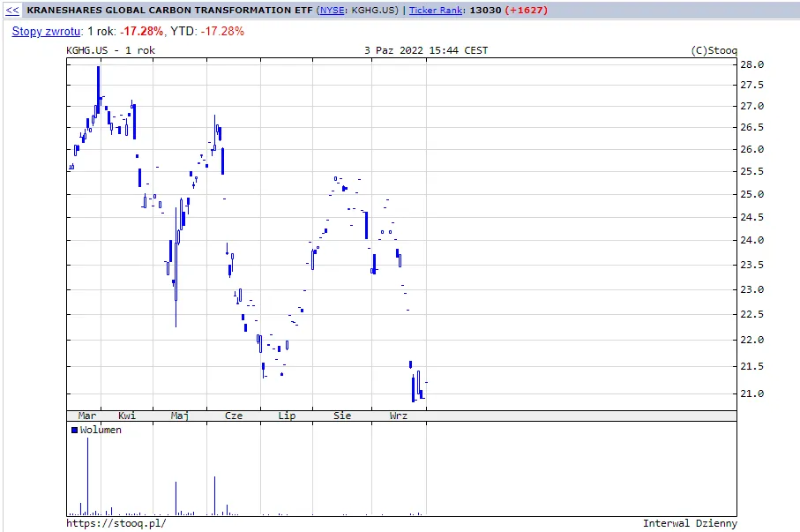Click the 22.0 price axis label
Image resolution: width=800 pixels, height=532 pixels.
pos(752,340)
